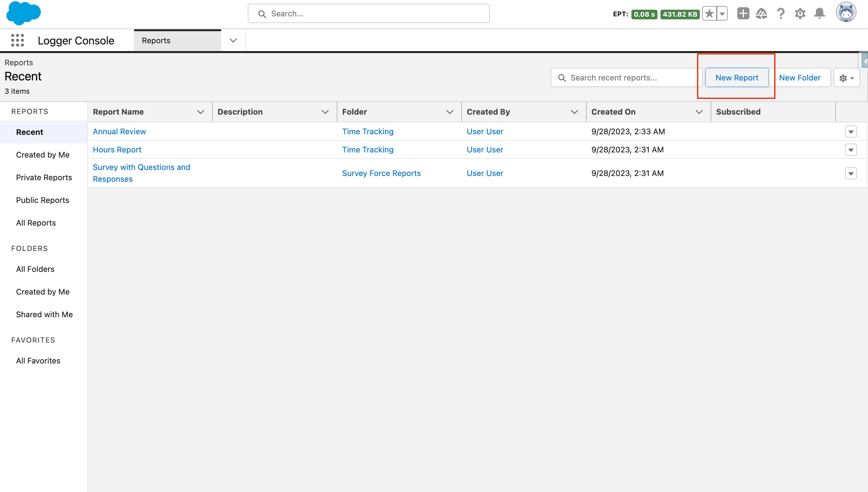Open row actions for Hours Report
Viewport: 868px width, 492px height.
[851, 150]
